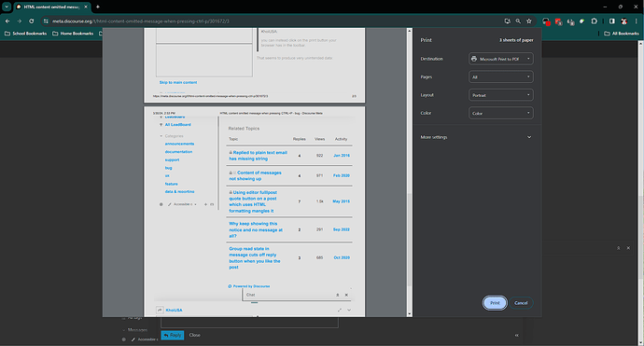The width and height of the screenshot is (644, 346).
Task: Open the Layout dropdown set to Portrait
Action: tap(500, 95)
